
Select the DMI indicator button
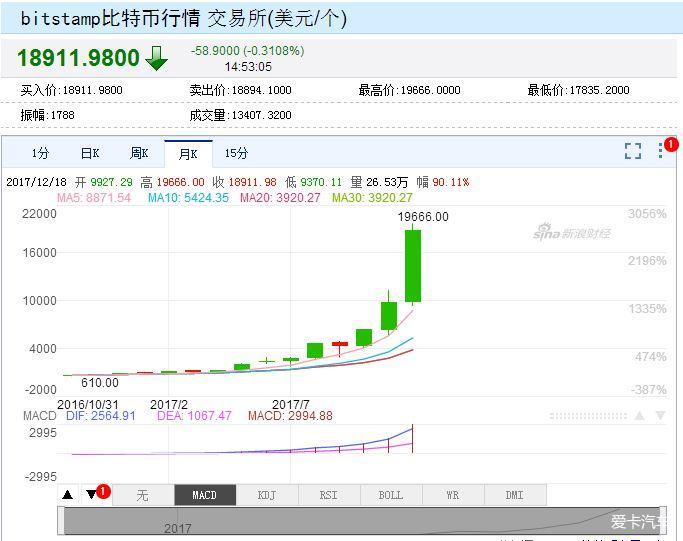tap(515, 495)
